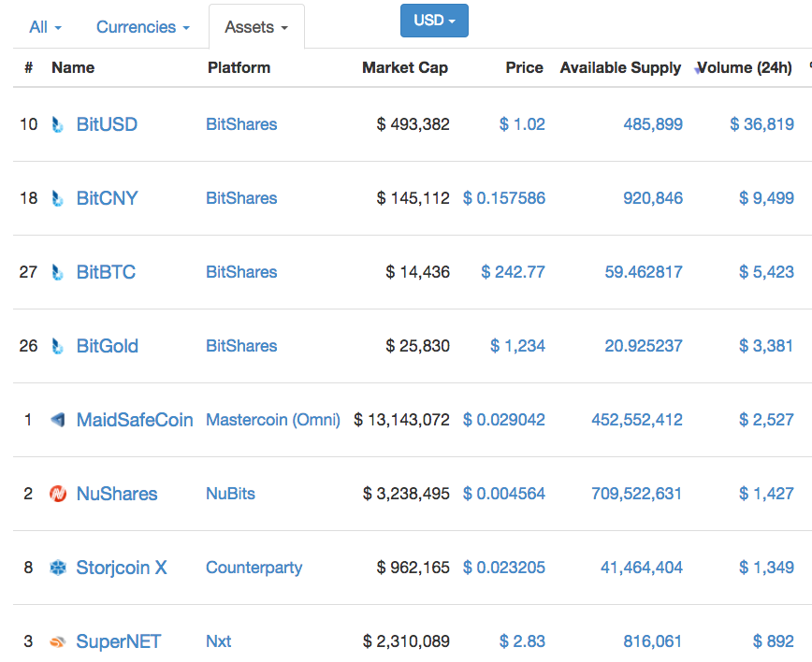Click BitBTC available supply 59.462817
Screen dimensions: 812x662
tap(644, 272)
